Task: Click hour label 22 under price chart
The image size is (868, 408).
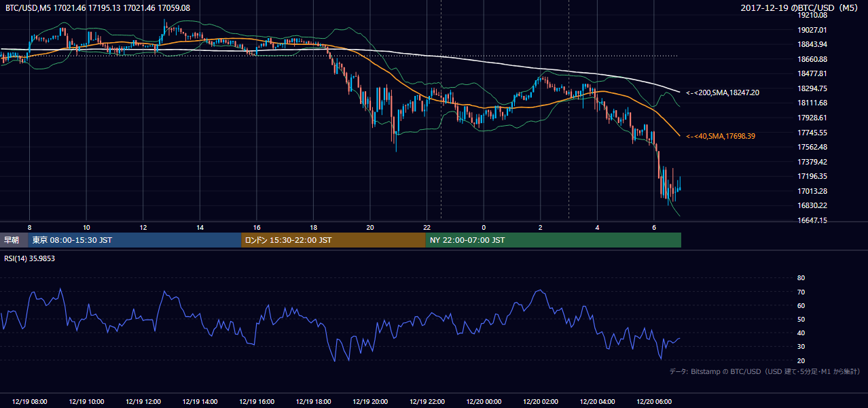Action: click(x=427, y=227)
